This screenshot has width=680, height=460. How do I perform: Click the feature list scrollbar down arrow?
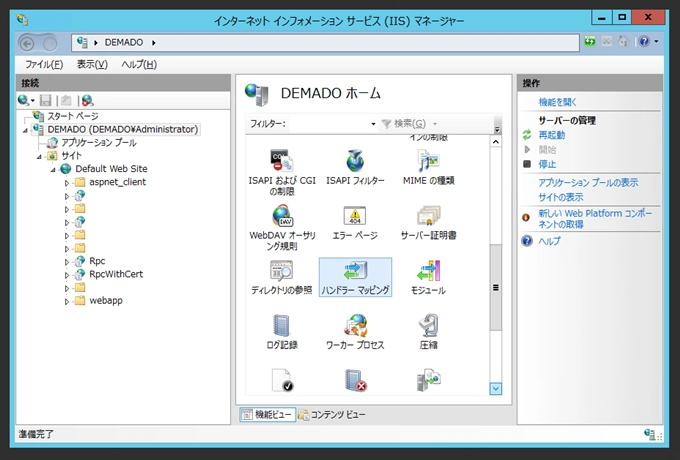click(496, 388)
